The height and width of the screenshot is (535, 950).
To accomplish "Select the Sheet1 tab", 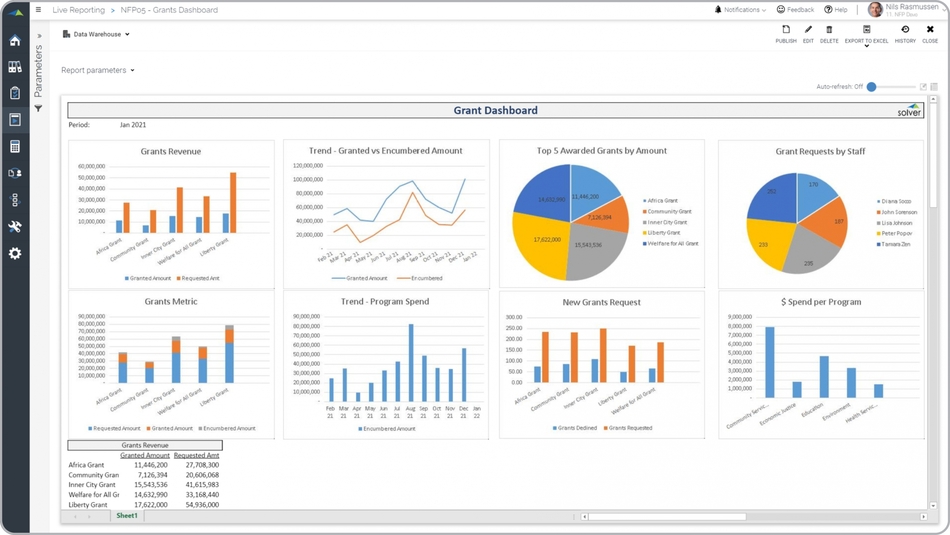I will pos(127,516).
